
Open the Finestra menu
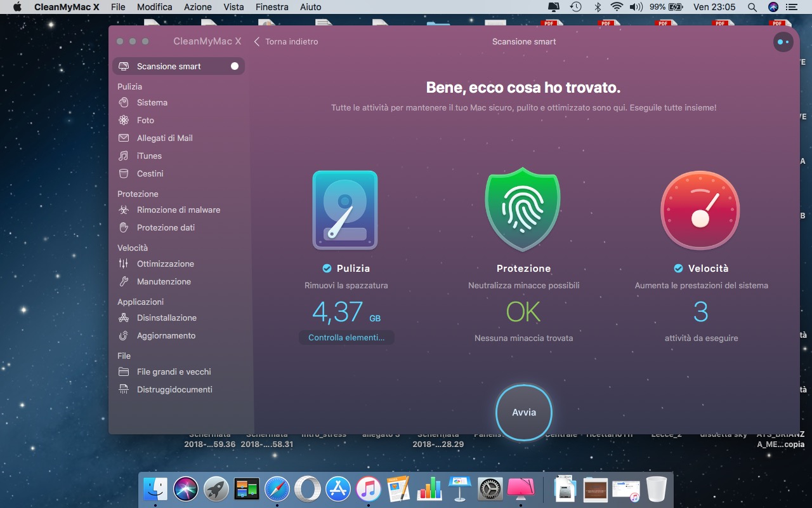(x=273, y=7)
